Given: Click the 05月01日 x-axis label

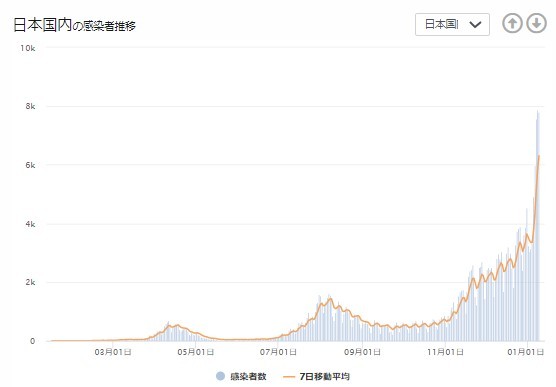Looking at the screenshot, I should pos(195,352).
